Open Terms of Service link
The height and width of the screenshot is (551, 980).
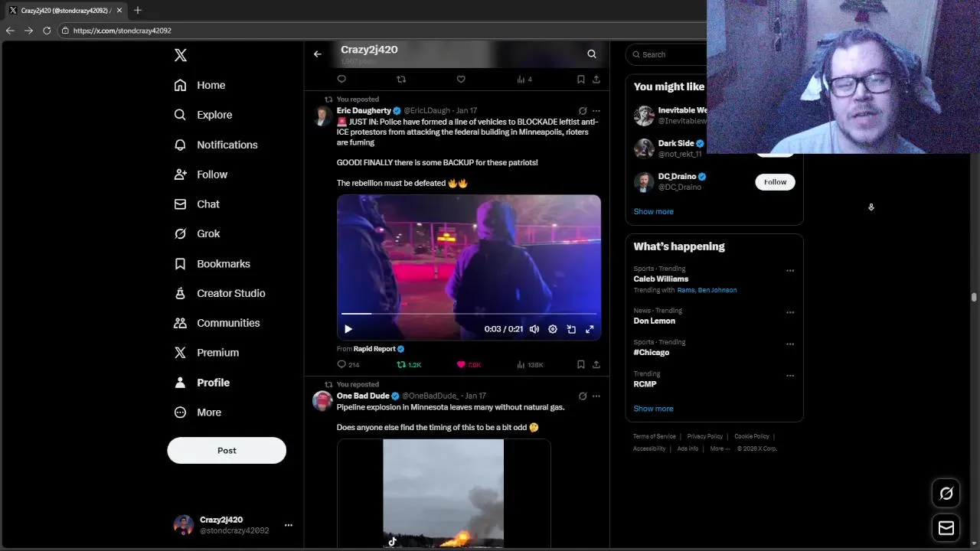click(655, 436)
